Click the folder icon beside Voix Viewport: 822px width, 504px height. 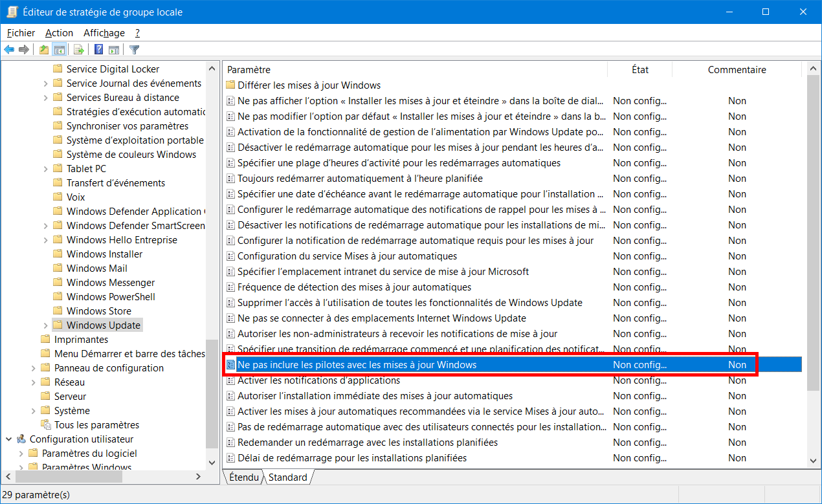pos(58,197)
